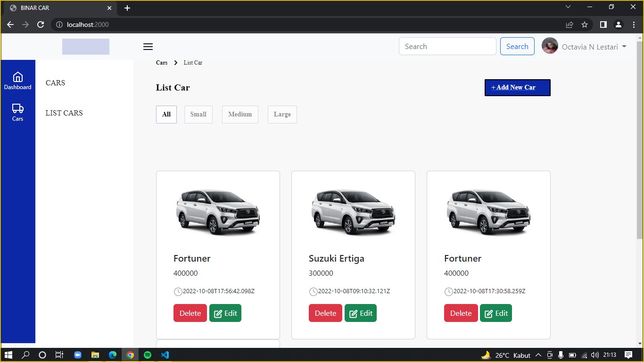The image size is (644, 362).
Task: Open the browser tab search chevron
Action: 568,7
